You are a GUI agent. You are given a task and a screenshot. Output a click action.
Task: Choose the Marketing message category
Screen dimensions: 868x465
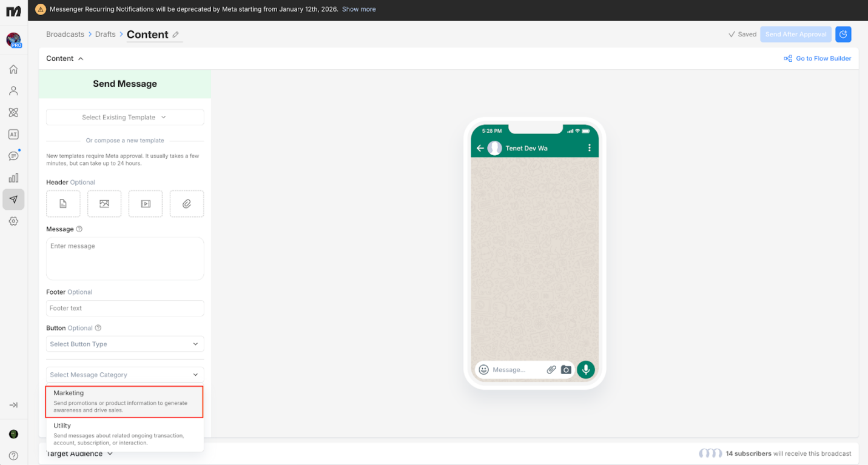(x=124, y=401)
